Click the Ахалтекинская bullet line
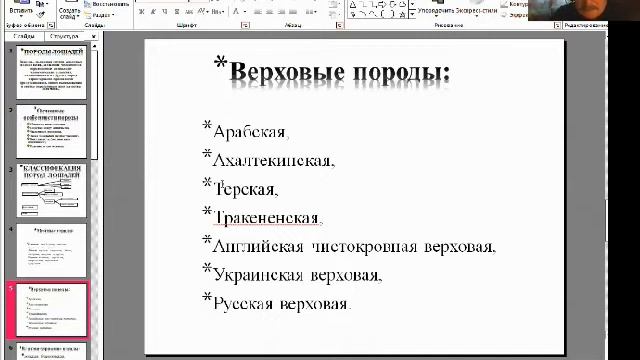The height and width of the screenshot is (360, 640). tap(273, 160)
